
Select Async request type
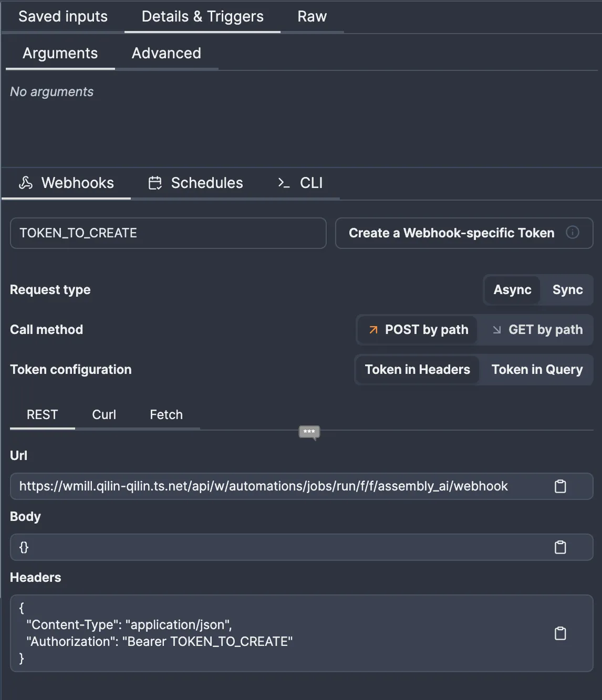(512, 290)
